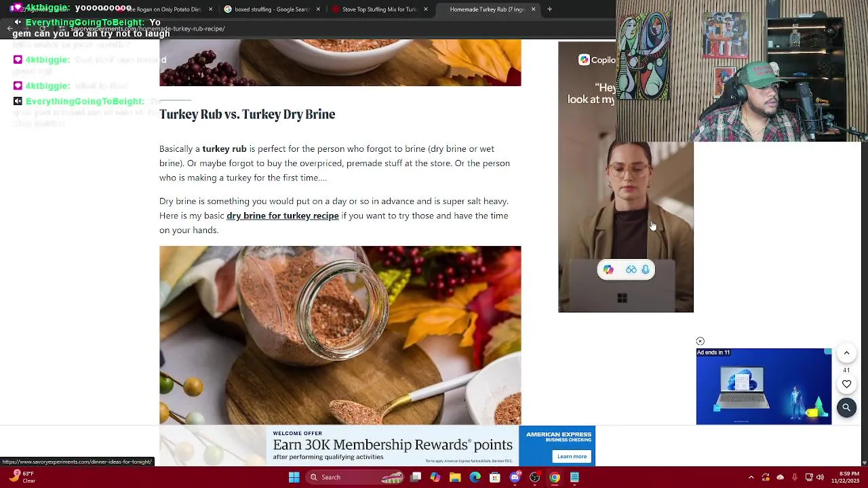Click the jar of turkey rub image
868x488 pixels.
coord(340,335)
